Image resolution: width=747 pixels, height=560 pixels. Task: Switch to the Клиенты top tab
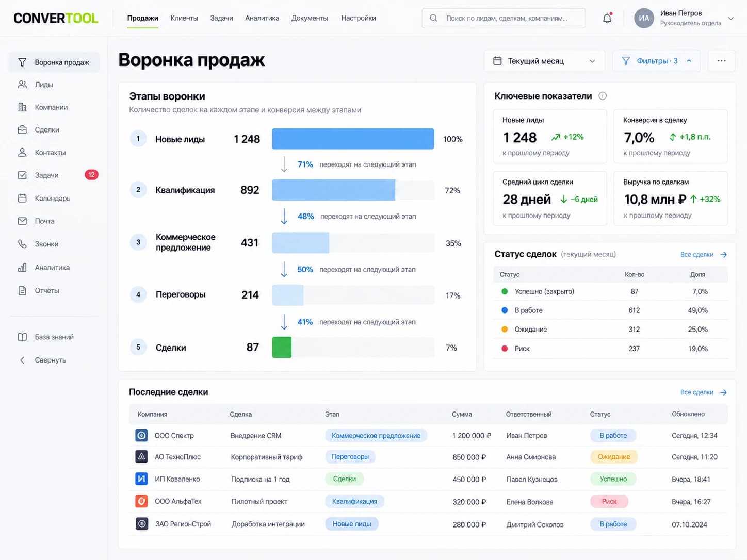184,18
